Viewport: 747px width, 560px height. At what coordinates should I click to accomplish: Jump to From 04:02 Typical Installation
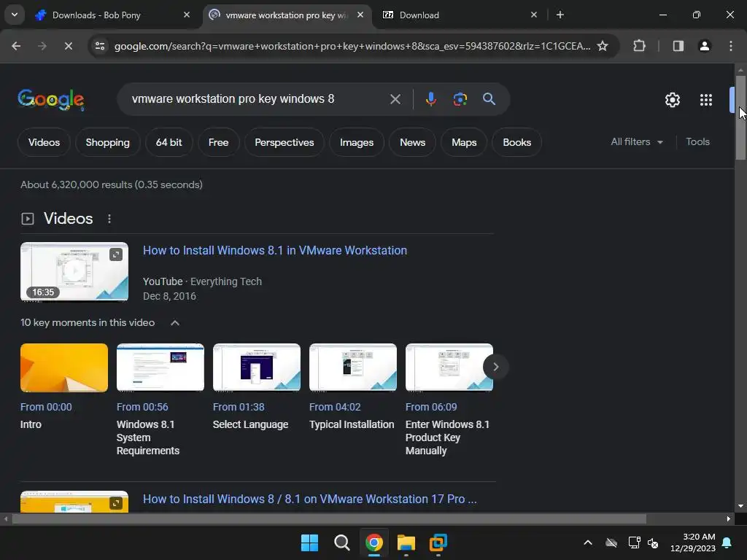pos(334,407)
